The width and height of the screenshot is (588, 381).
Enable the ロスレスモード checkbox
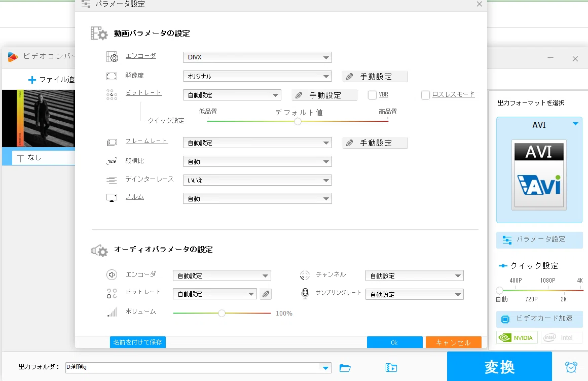pyautogui.click(x=425, y=95)
